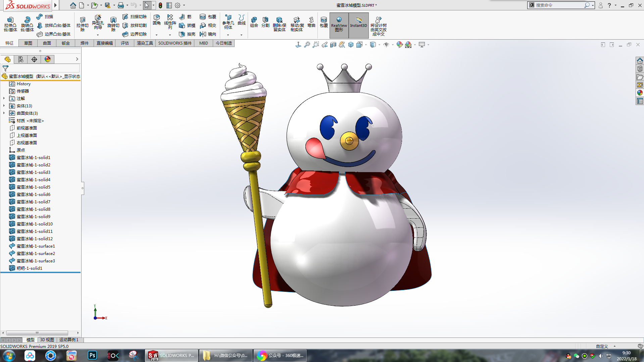Viewport: 644px width, 362px height.
Task: Select the 拉伸凸台/基体 extrude boss tool
Action: pyautogui.click(x=10, y=24)
